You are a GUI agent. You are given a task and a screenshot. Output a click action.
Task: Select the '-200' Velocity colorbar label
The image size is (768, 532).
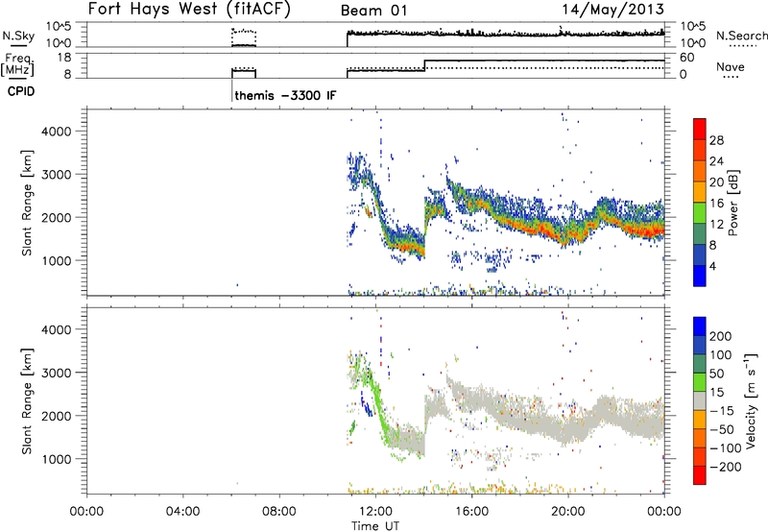tap(724, 467)
